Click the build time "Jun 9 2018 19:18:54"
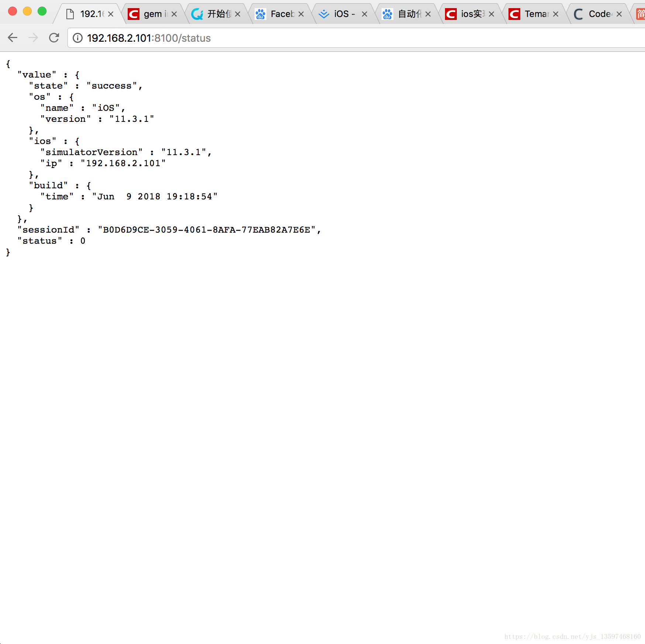Image resolution: width=645 pixels, height=644 pixels. click(155, 196)
